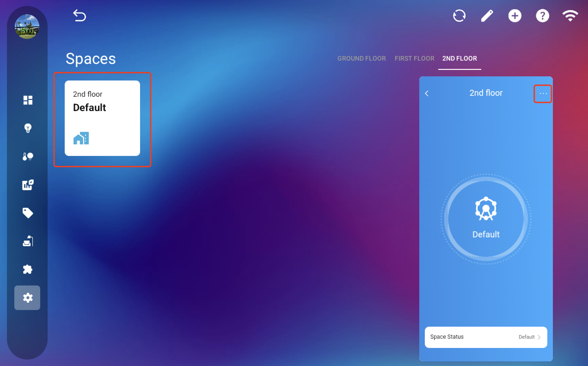This screenshot has width=588, height=366.
Task: Select the settings gear in sidebar
Action: coord(27,298)
